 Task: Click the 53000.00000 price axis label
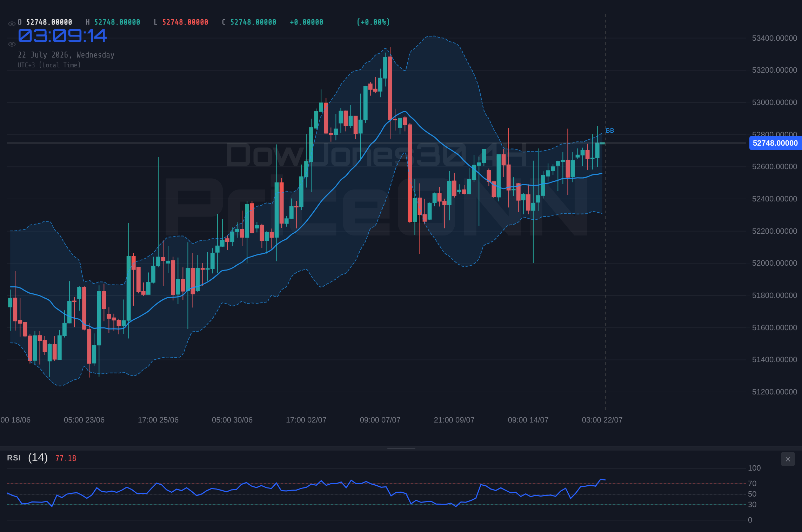(775, 102)
